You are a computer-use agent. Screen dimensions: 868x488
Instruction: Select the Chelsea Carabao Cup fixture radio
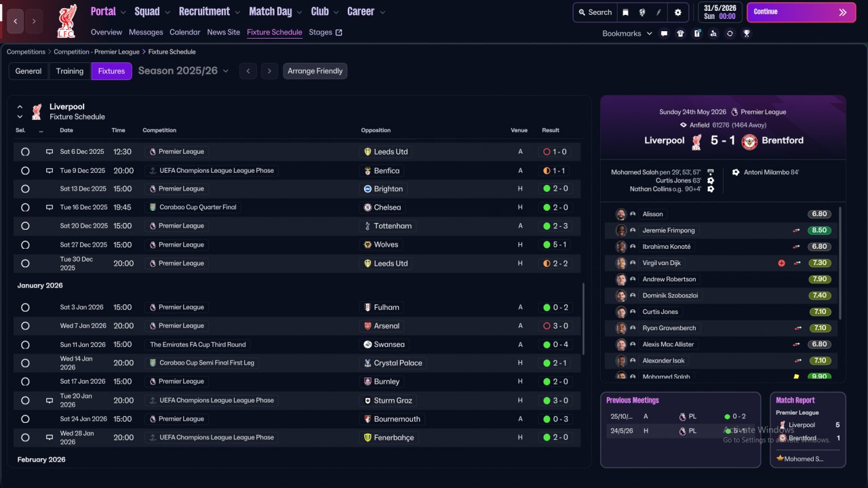25,207
